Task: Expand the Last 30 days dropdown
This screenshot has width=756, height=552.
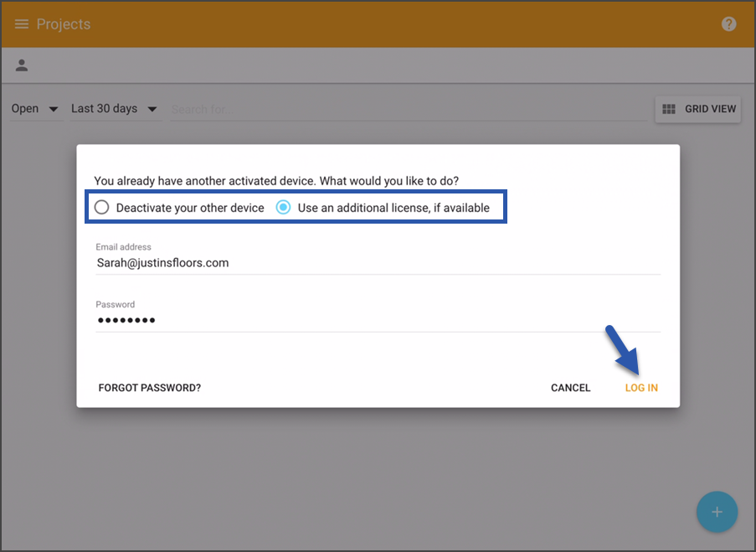Action: (115, 109)
